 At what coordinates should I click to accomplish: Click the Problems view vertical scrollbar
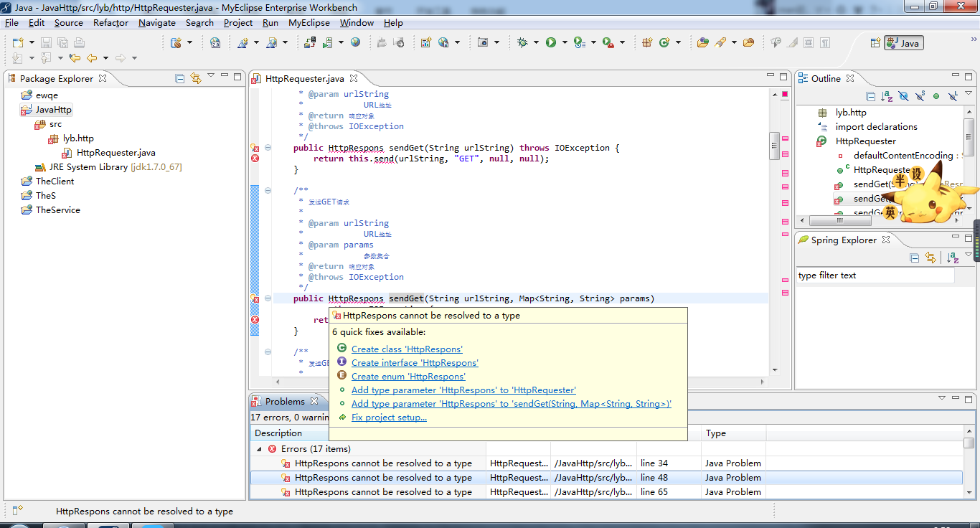pos(969,461)
